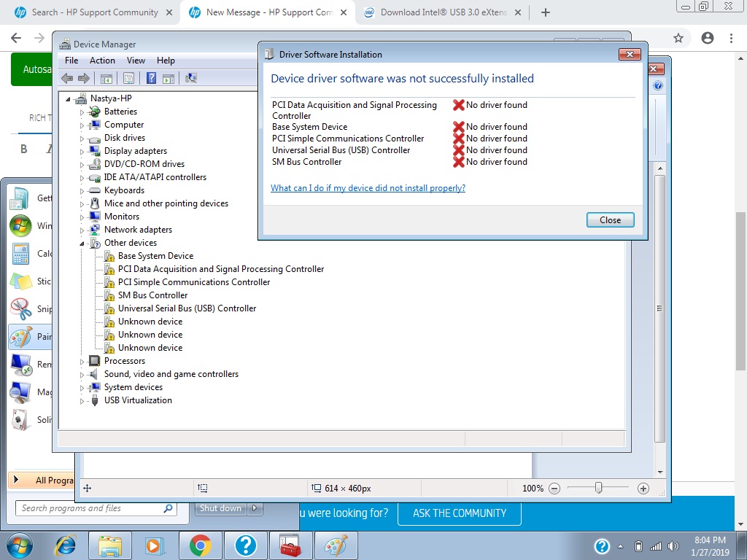Adjust the zoom slider at bottom right
Screen dimensions: 747x560
(598, 488)
